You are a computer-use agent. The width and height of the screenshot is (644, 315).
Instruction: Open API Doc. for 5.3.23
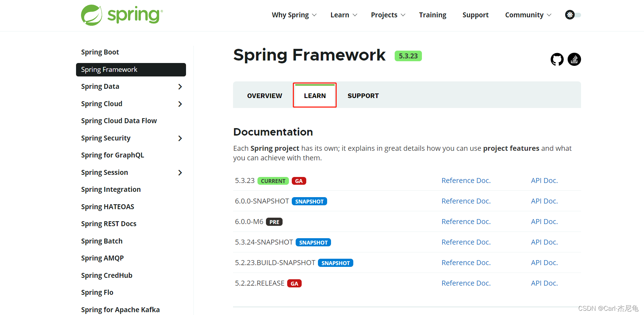(x=544, y=181)
